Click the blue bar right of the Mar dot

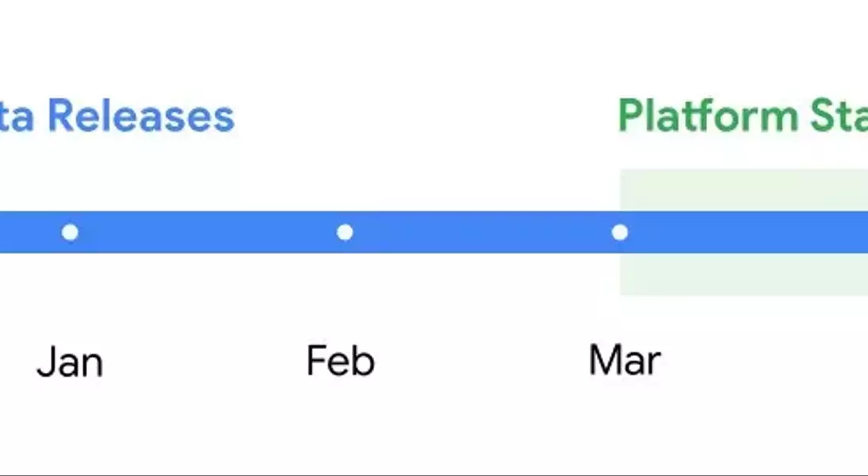tap(748, 232)
